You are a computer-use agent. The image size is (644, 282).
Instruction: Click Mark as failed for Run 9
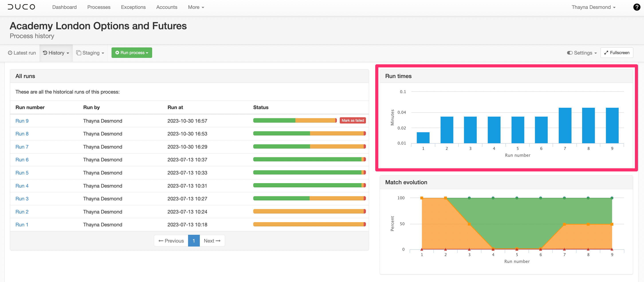(x=353, y=121)
